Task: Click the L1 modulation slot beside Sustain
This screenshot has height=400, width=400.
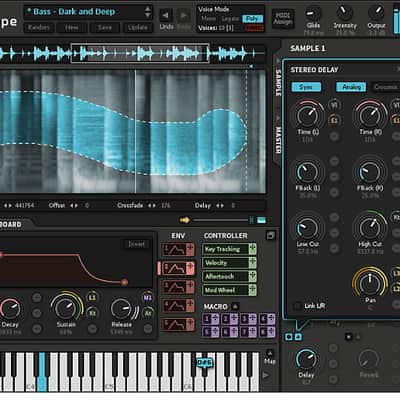Action: pos(92,297)
